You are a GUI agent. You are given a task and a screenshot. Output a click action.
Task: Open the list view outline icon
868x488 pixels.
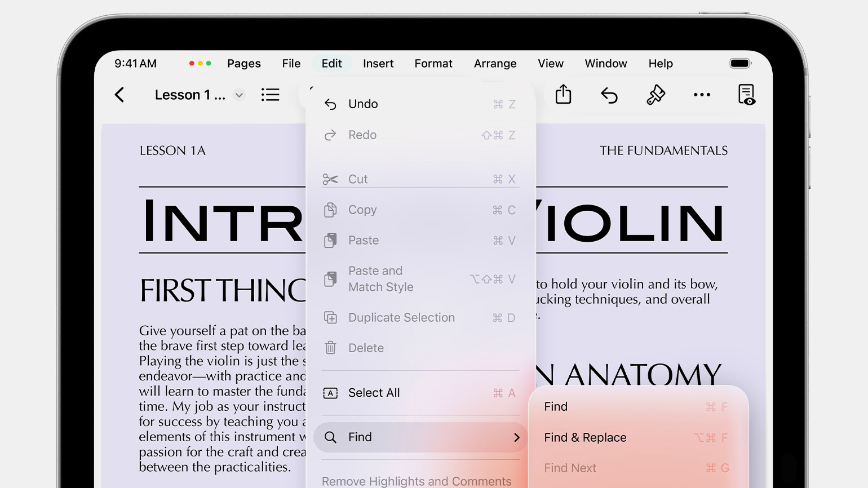click(271, 95)
